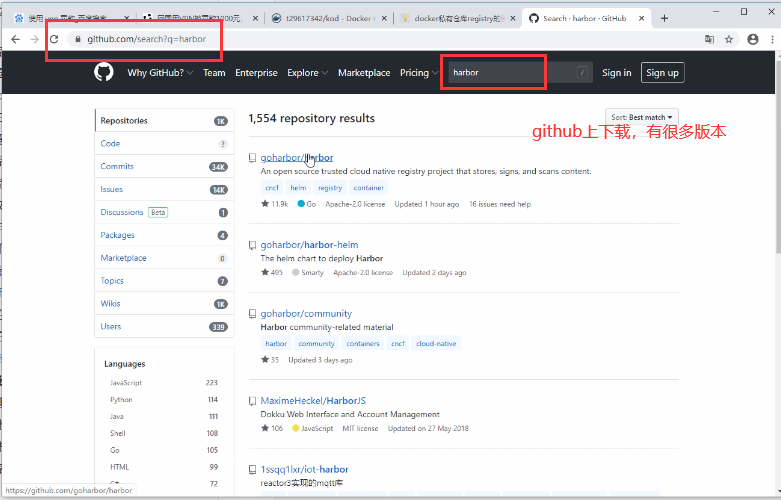Click the registry topic tag
781x500 pixels.
(330, 188)
